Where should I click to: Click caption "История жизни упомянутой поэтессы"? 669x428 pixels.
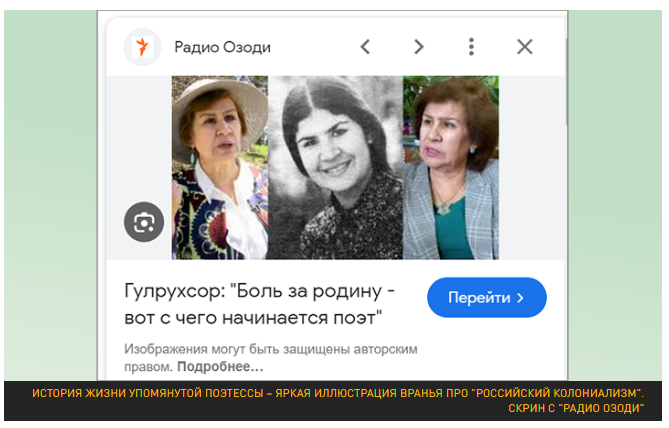pos(148,393)
